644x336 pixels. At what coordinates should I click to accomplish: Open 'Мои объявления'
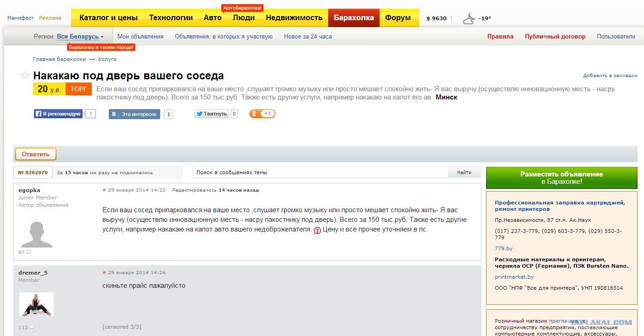[140, 36]
